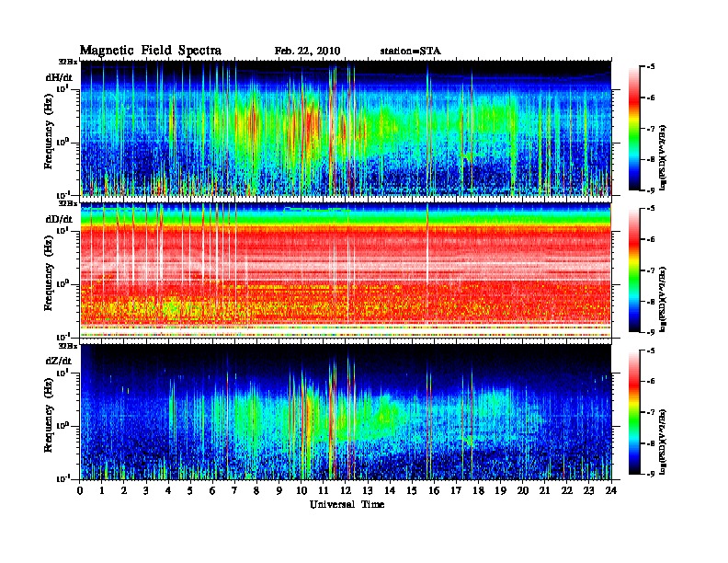Screen dimensions: 728x563
Task: Click time axis tick label '16'
Action: 434,491
